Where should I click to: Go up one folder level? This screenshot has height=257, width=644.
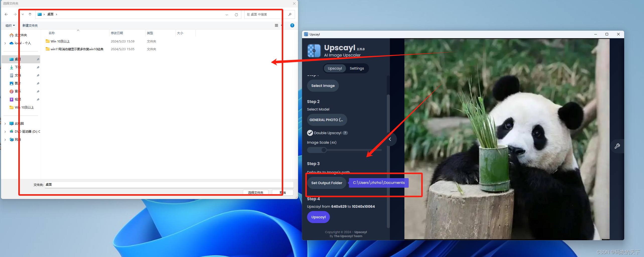pos(30,14)
